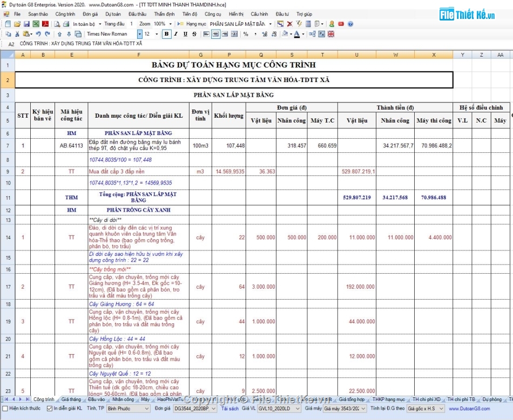Switch language with British flag icon
The width and height of the screenshot is (513, 420).
(331, 34)
